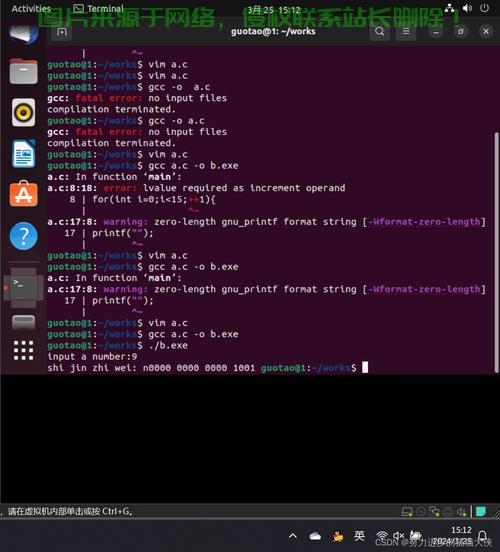Click the battery tray icon

415,536
